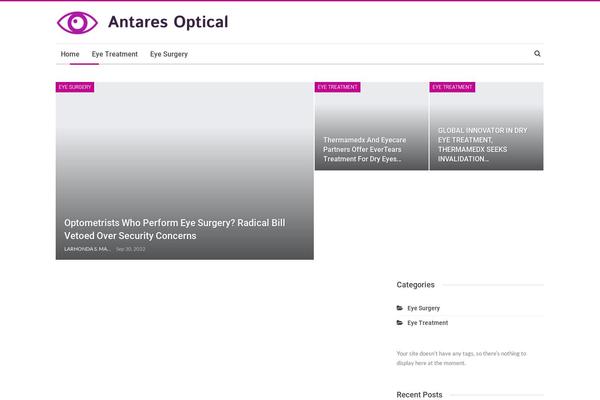
Task: Go to Home menu item
Action: point(70,54)
